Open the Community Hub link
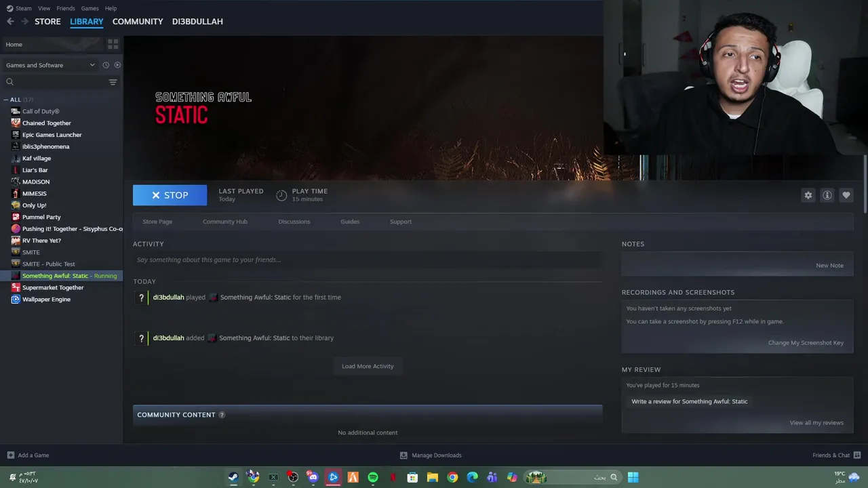The width and height of the screenshot is (868, 488). click(x=225, y=222)
